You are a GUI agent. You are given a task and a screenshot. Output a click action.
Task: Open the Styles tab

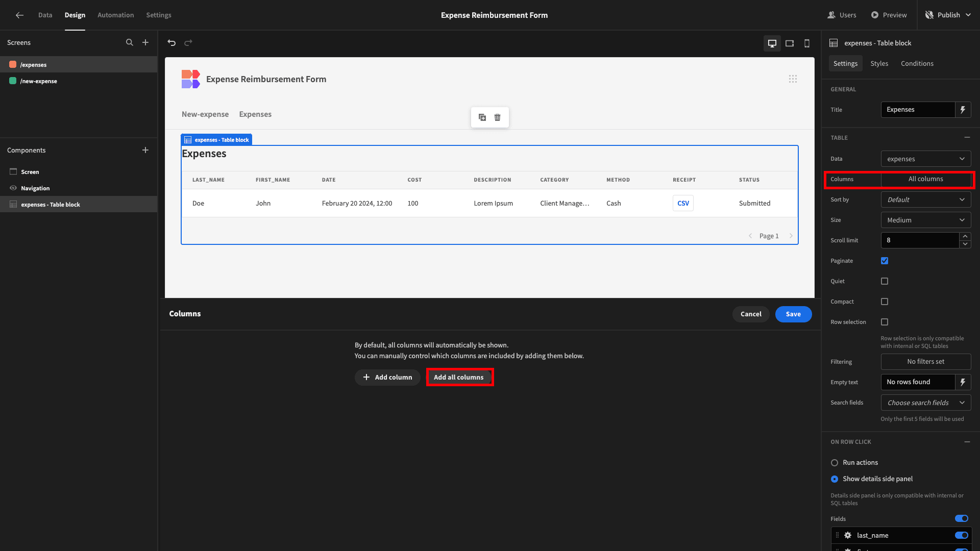pyautogui.click(x=879, y=63)
